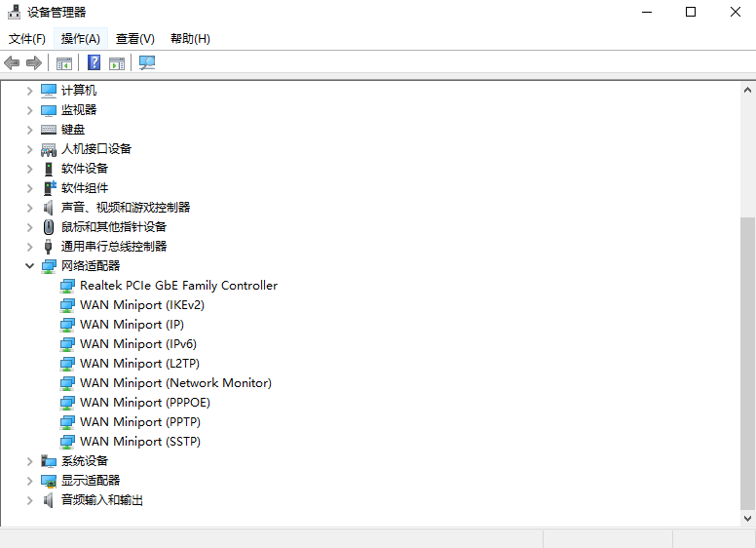Expand the 人机接口设备 category

[x=30, y=149]
